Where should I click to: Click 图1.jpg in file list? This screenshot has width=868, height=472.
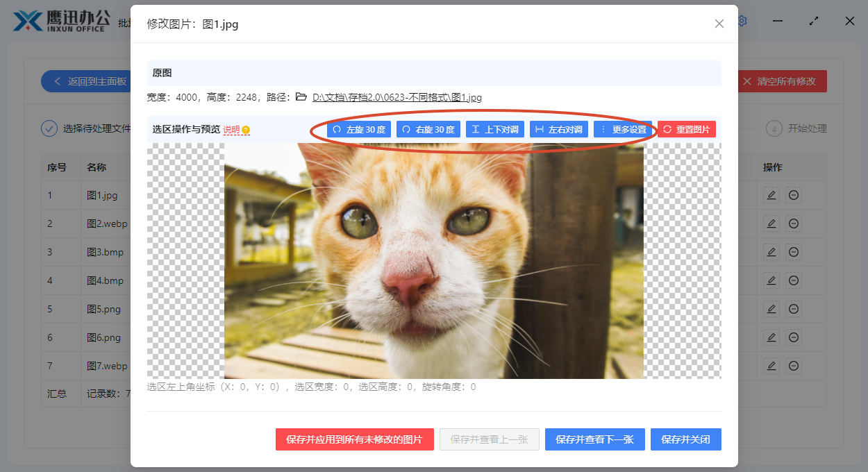point(102,195)
